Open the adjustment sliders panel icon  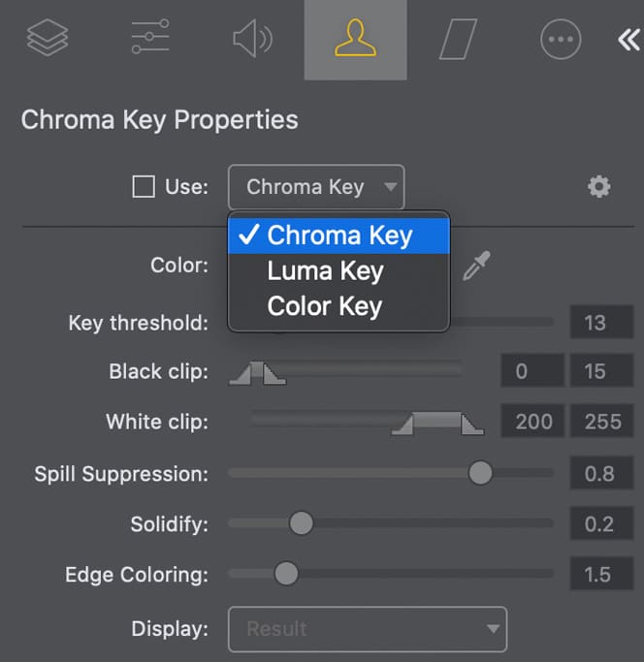150,39
